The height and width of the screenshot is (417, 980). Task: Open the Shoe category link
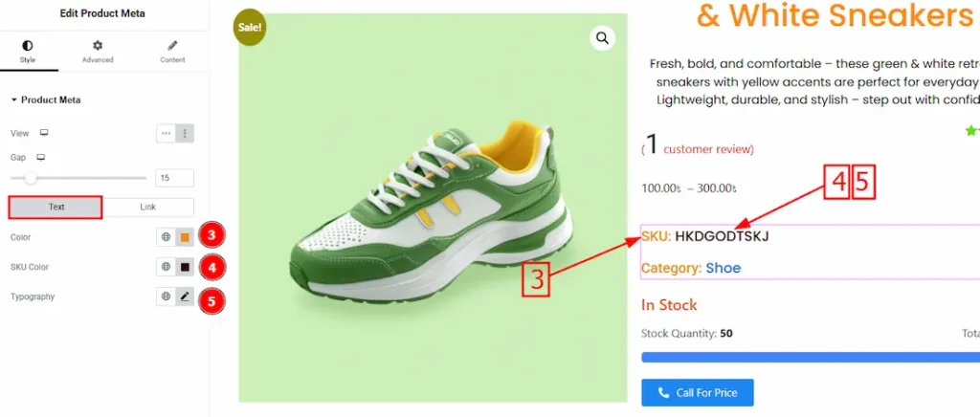coord(724,268)
